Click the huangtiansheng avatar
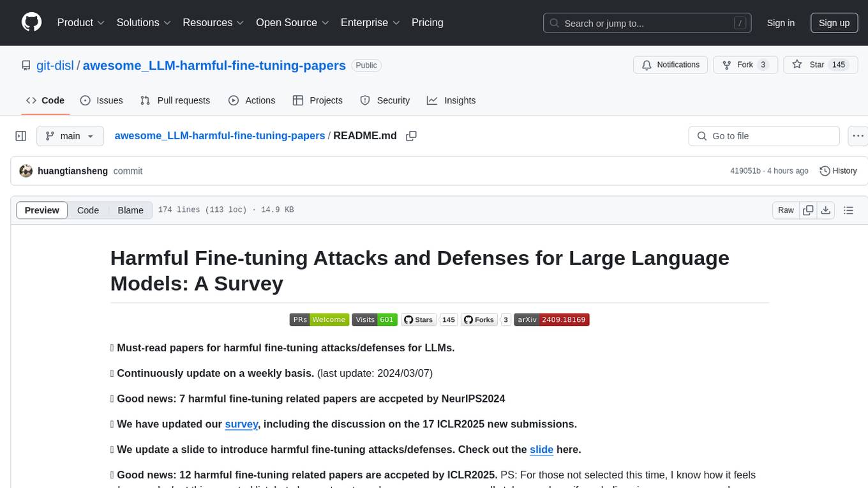 pyautogui.click(x=26, y=171)
